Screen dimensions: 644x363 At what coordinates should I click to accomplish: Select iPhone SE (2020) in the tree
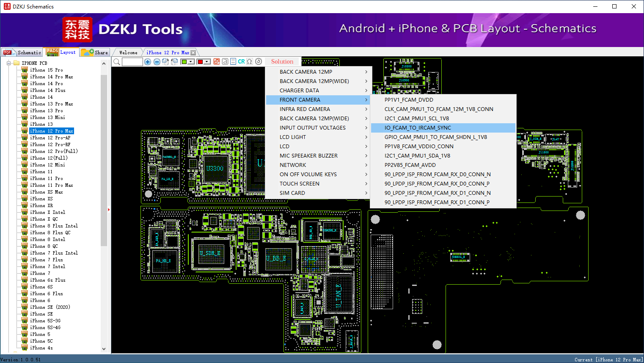click(50, 307)
